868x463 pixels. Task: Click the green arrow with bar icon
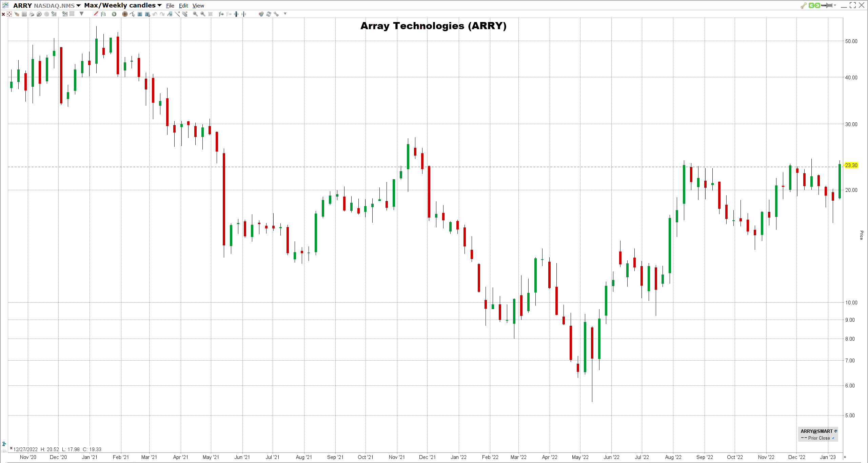[x=243, y=14]
